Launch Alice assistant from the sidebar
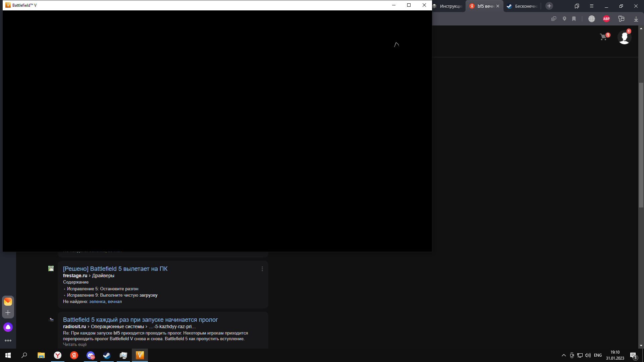This screenshot has width=644, height=362. 8,327
